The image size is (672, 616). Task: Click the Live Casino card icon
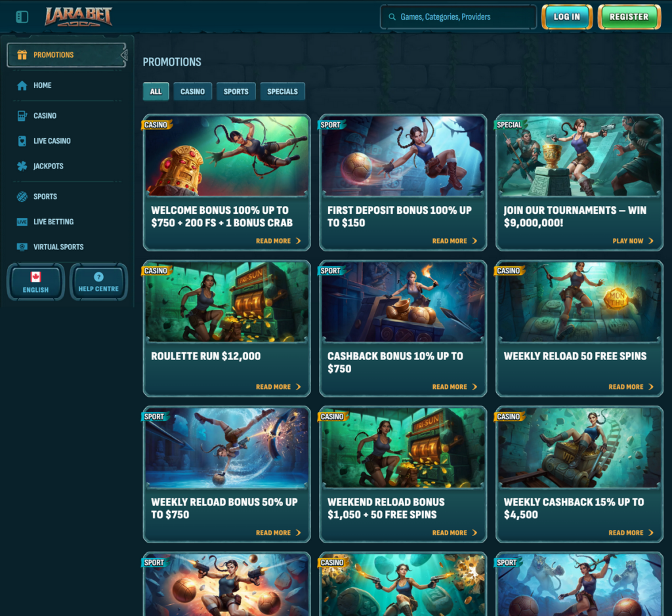[22, 141]
